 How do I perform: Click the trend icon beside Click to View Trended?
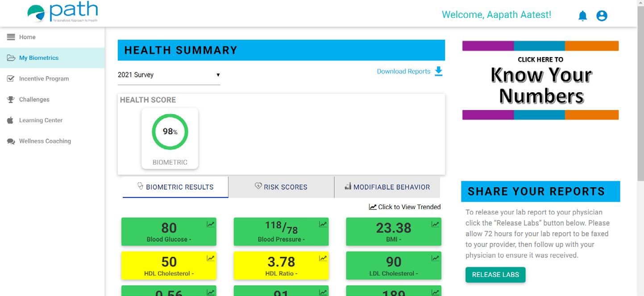[373, 207]
